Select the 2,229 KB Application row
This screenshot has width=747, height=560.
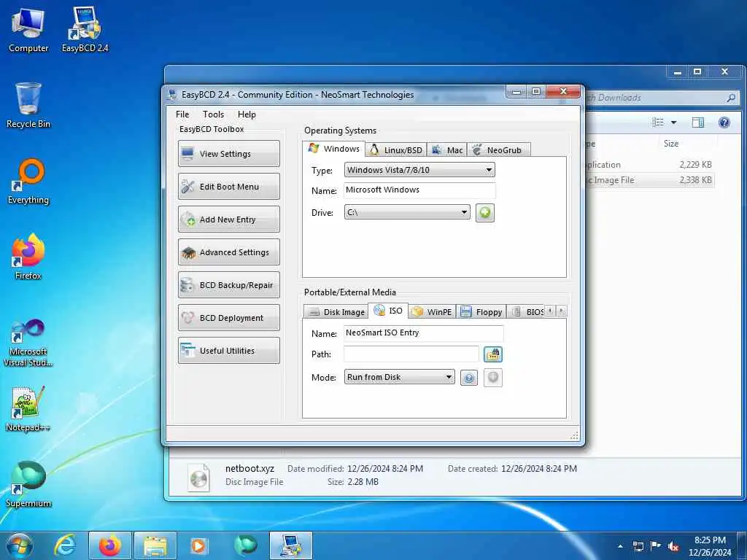(650, 165)
